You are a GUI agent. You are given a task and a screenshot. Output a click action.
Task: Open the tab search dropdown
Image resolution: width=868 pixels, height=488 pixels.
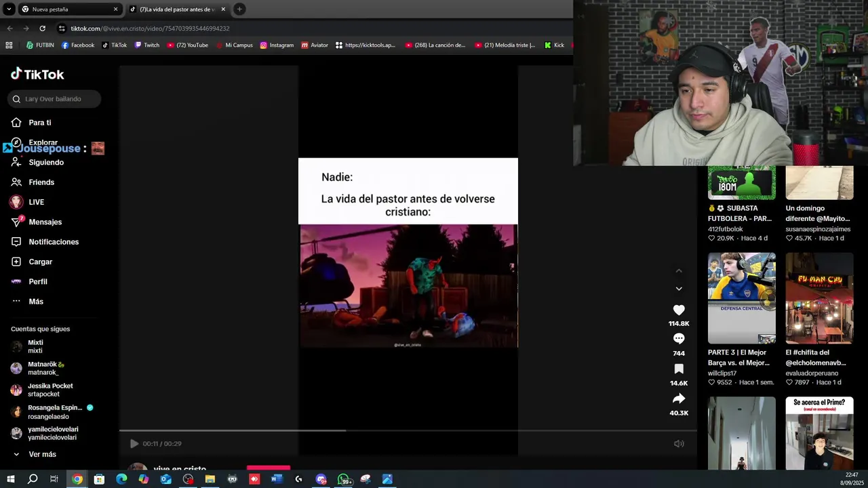tap(9, 9)
